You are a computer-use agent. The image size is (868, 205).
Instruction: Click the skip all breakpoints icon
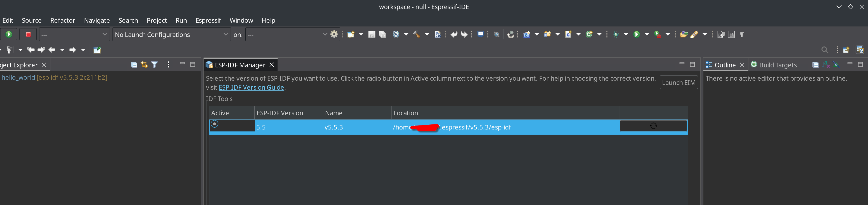point(497,34)
